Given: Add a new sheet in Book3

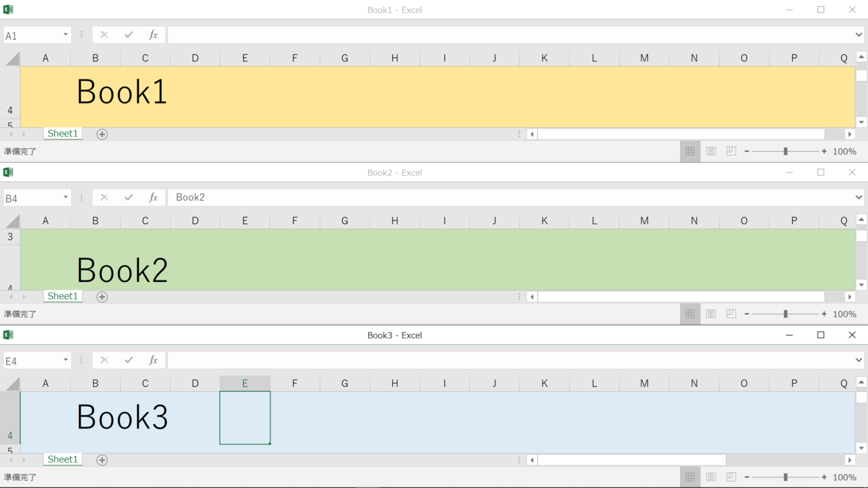Looking at the screenshot, I should pos(102,459).
